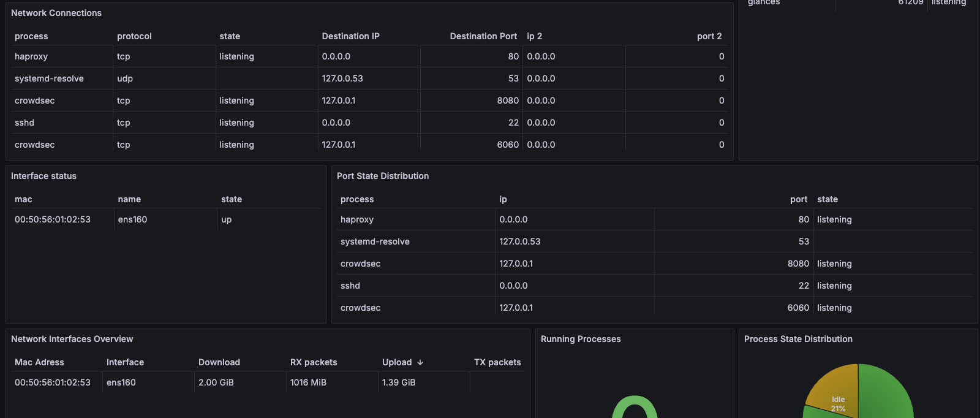Sort by the Interface column header

pyautogui.click(x=125, y=362)
